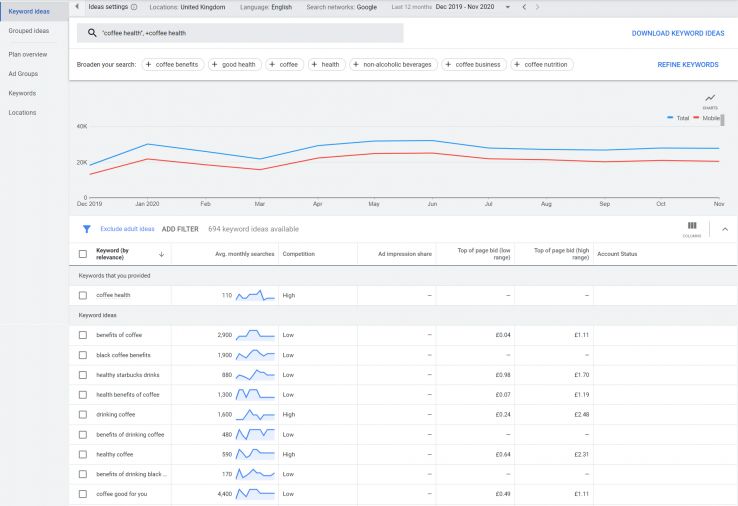Collapse the table panel chevron
738x506 pixels.
point(725,229)
